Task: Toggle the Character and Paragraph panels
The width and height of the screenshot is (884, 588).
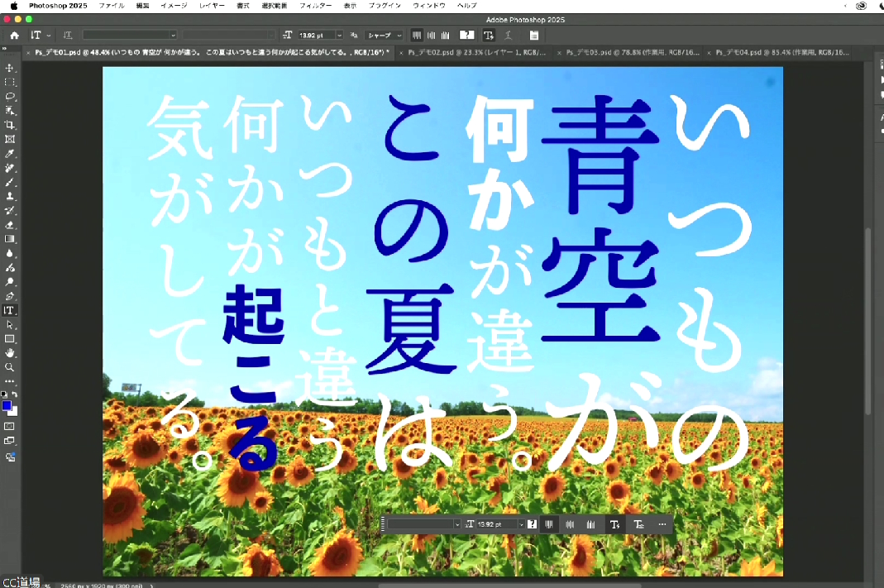Action: (534, 35)
